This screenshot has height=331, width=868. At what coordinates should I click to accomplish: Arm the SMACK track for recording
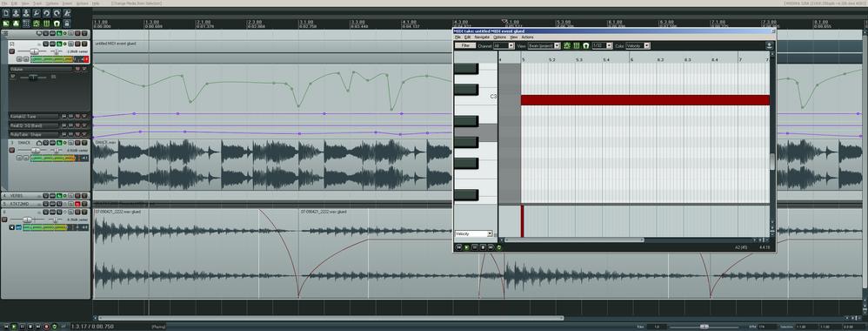pyautogui.click(x=11, y=150)
